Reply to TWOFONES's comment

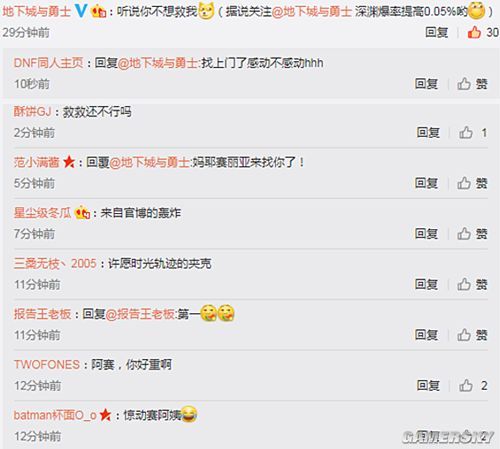pos(428,385)
